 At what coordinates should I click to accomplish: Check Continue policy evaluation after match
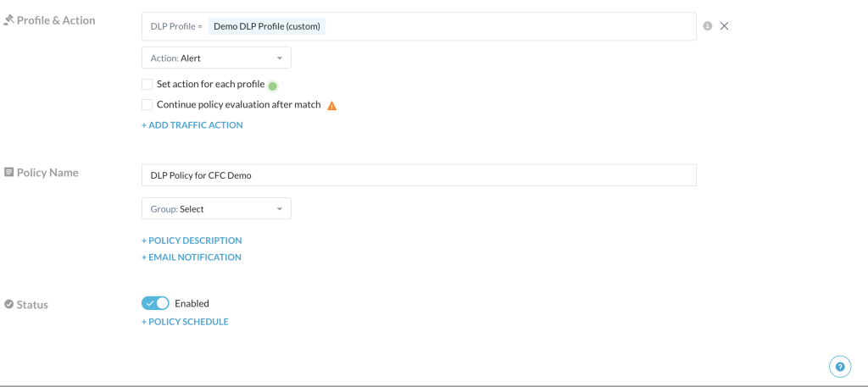click(147, 104)
